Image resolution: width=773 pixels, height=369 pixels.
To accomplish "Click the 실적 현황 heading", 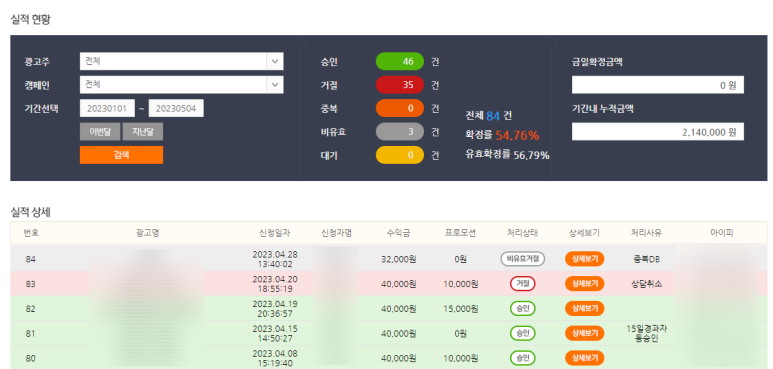I will click(x=30, y=20).
